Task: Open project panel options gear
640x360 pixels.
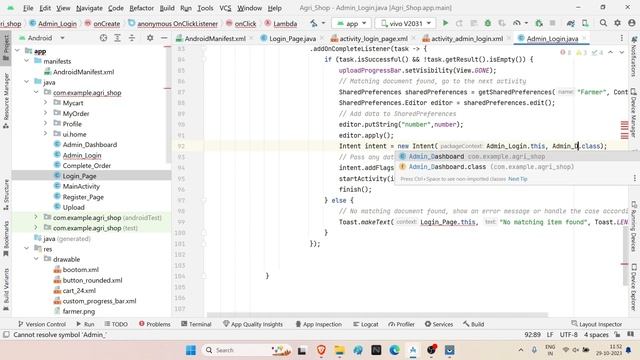Action: [150, 38]
